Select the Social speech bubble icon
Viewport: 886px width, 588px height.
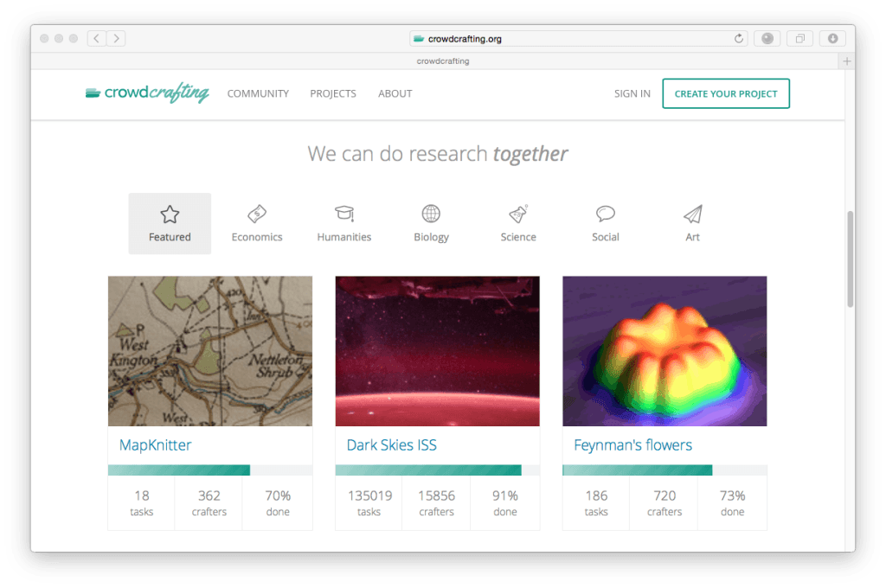pos(605,214)
